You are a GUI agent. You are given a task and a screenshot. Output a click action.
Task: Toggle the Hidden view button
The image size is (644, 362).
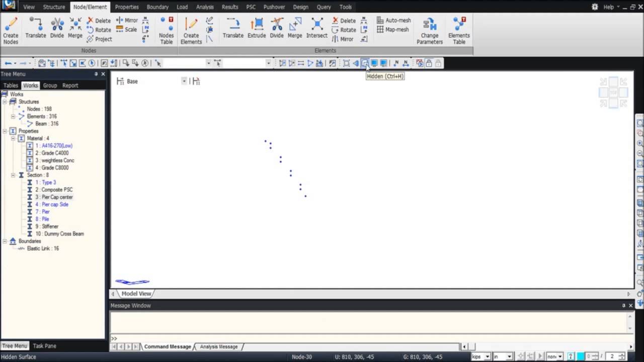(x=365, y=63)
